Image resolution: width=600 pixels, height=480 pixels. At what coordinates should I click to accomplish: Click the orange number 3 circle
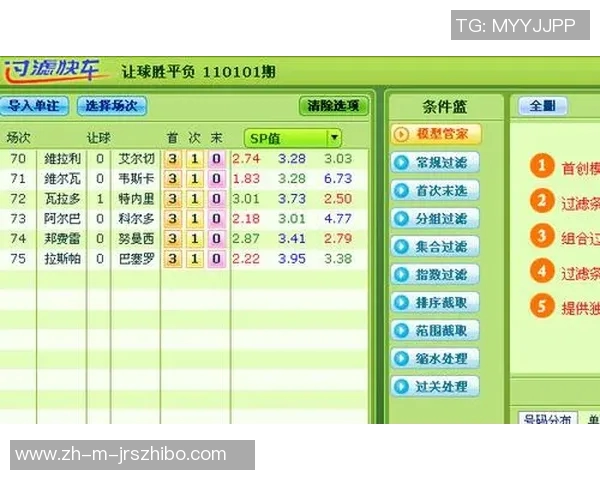(x=542, y=236)
